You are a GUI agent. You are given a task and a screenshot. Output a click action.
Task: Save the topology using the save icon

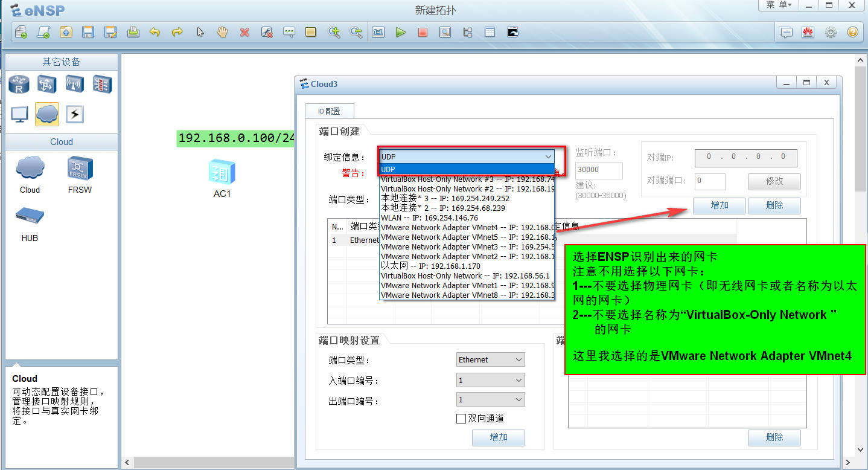(88, 32)
